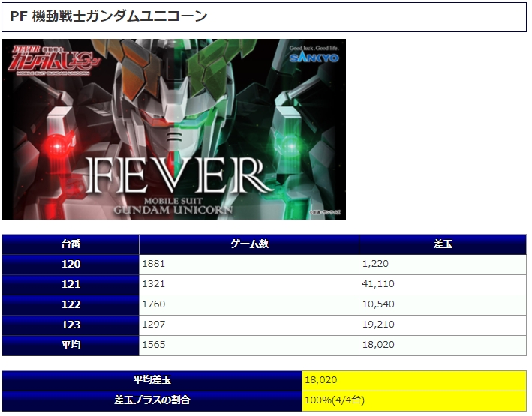Click the yellow 18,020 summary cell
Screen dimensions: 532x416
click(x=414, y=381)
